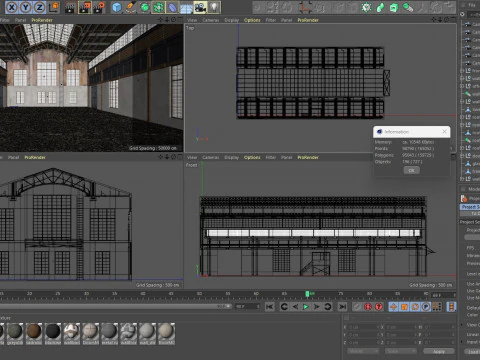
Task: Toggle the X axis lock
Action: point(12,7)
